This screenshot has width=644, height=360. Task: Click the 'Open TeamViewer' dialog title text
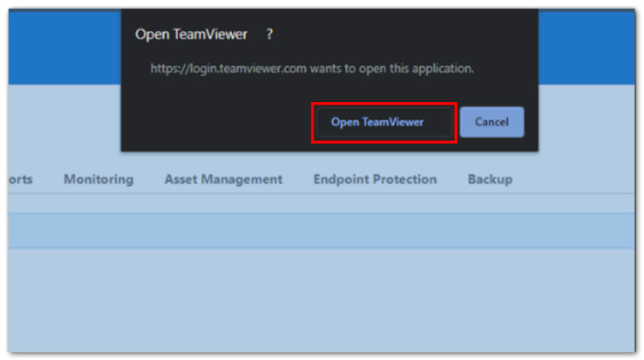[x=191, y=34]
